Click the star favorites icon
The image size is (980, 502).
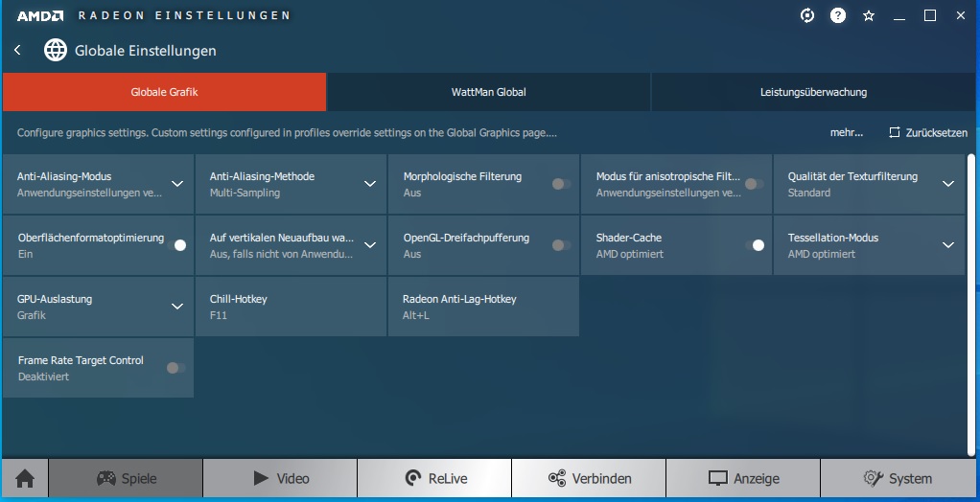869,15
